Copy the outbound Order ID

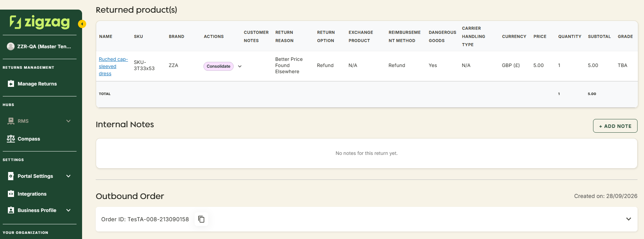[x=201, y=219]
